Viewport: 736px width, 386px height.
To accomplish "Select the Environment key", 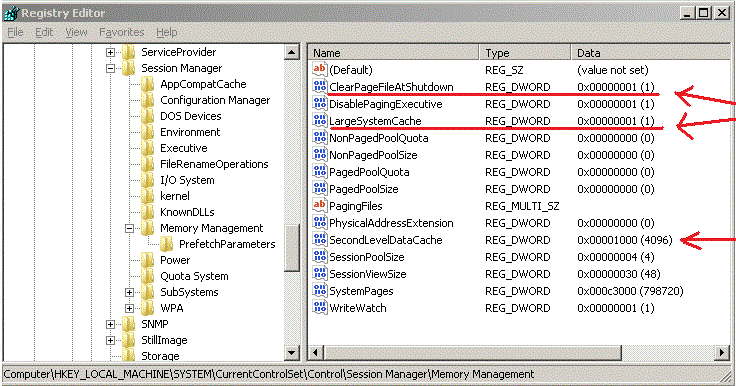I will tap(190, 132).
